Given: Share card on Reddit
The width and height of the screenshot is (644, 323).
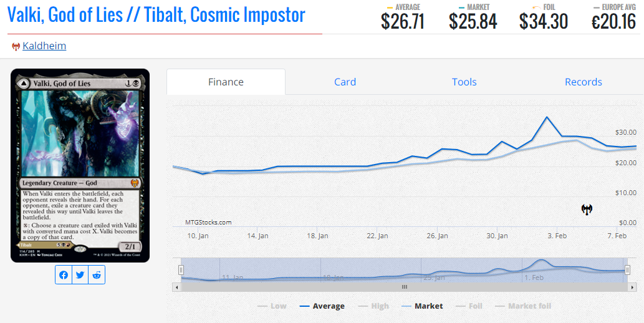Looking at the screenshot, I should (x=97, y=275).
